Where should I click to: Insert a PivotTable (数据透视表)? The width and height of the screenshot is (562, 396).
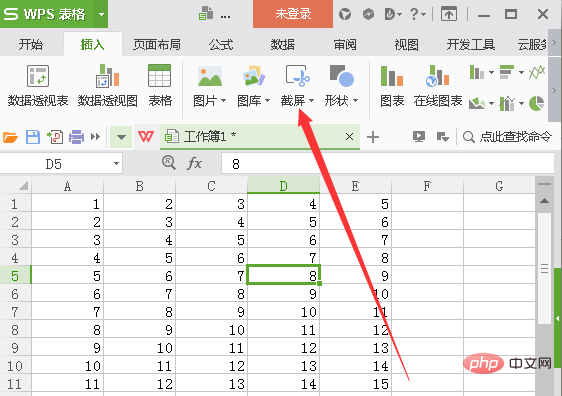38,86
